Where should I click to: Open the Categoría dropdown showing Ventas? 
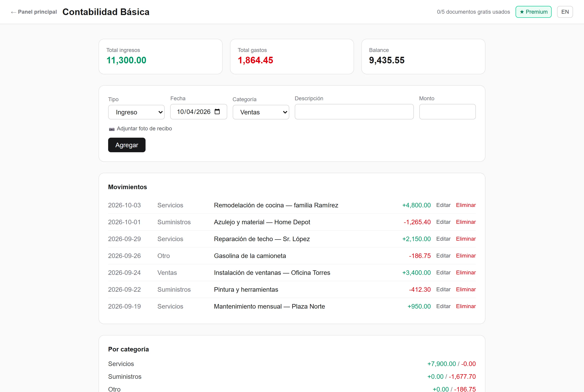261,112
